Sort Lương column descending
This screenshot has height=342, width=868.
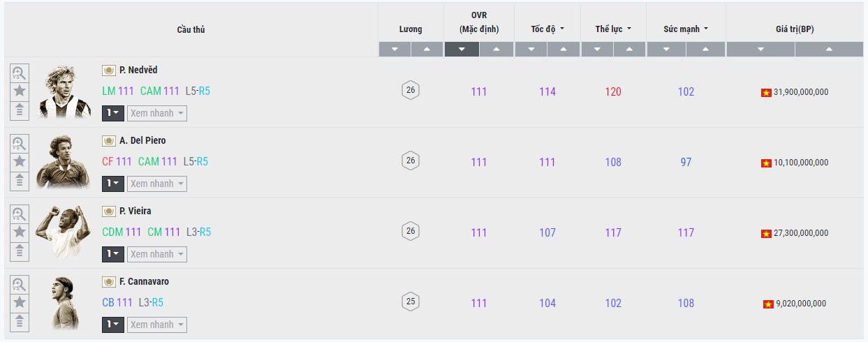click(x=395, y=50)
